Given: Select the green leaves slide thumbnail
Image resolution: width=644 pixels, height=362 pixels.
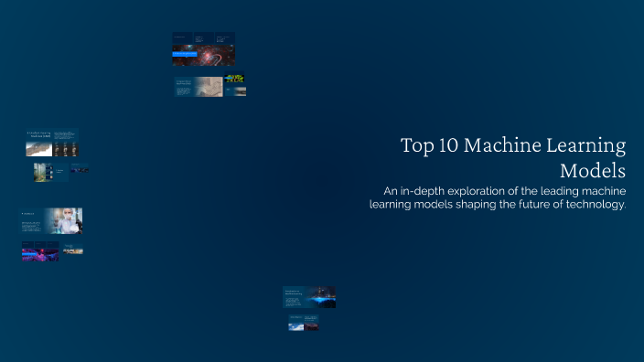Looking at the screenshot, I should (234, 77).
